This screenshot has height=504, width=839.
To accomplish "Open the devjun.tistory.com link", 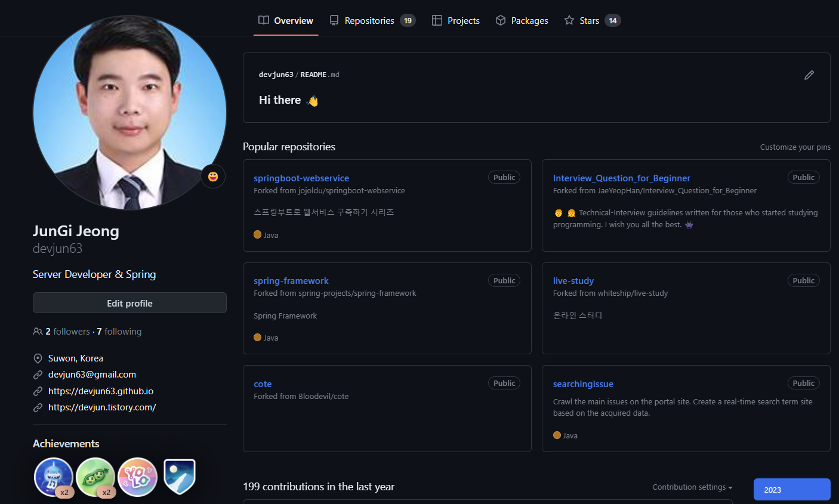I will (x=102, y=407).
